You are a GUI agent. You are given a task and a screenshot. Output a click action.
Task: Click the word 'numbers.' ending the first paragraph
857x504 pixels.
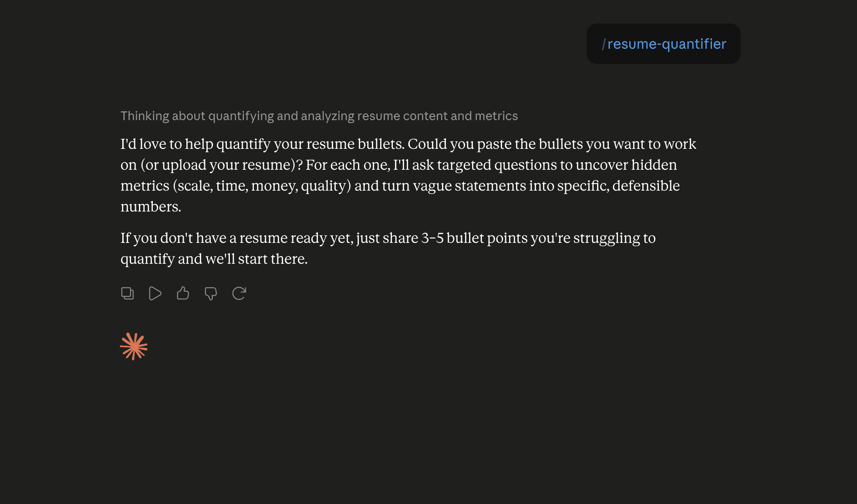(151, 206)
